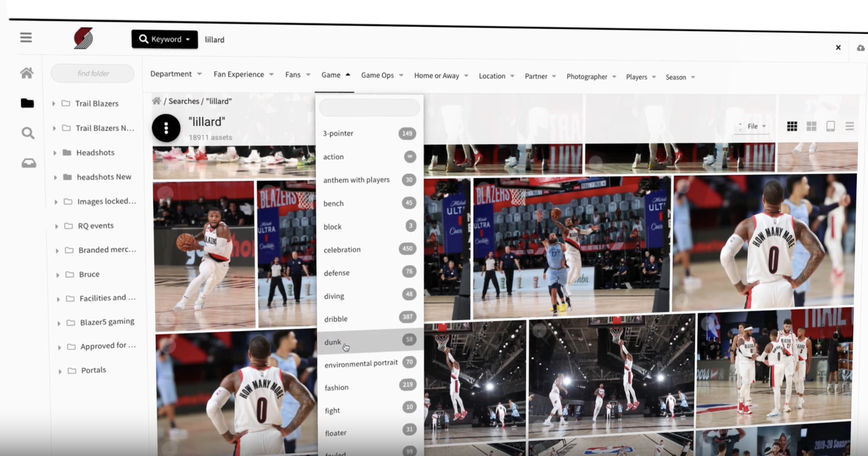Open the Photographer filter
868x456 pixels.
coord(591,77)
